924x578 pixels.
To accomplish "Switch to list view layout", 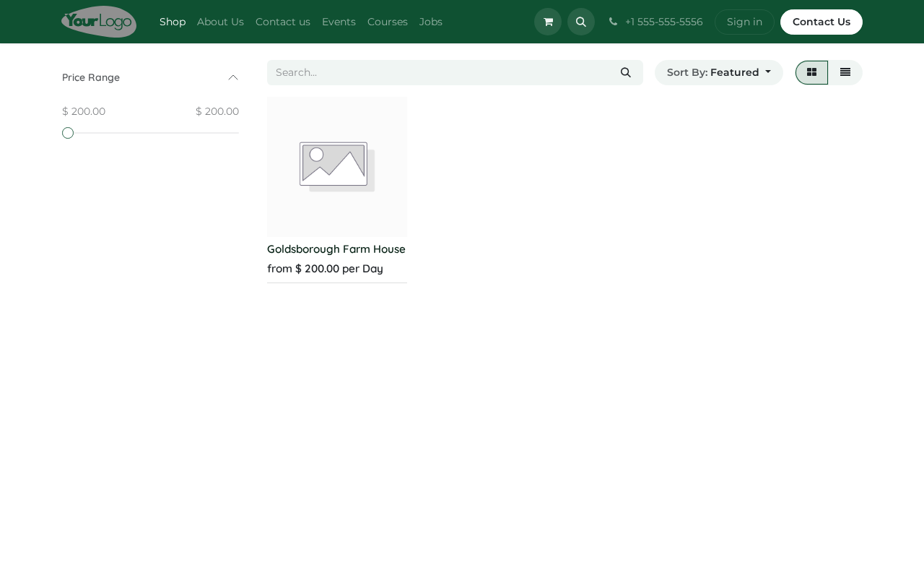I will (x=845, y=72).
